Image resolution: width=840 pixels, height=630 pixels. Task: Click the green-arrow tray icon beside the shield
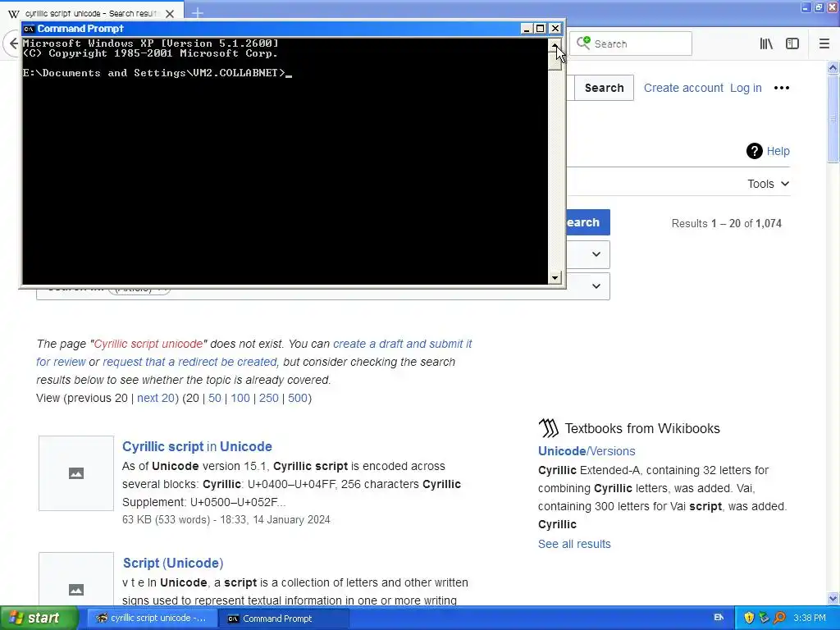pyautogui.click(x=764, y=618)
